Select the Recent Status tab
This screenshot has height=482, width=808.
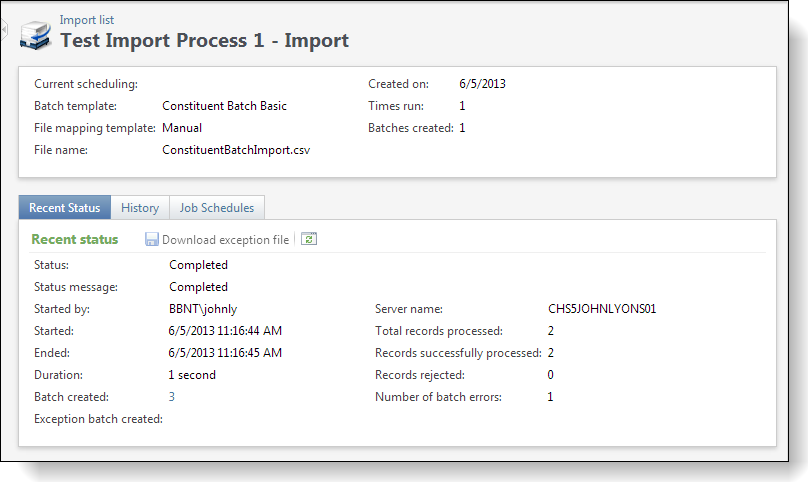64,208
